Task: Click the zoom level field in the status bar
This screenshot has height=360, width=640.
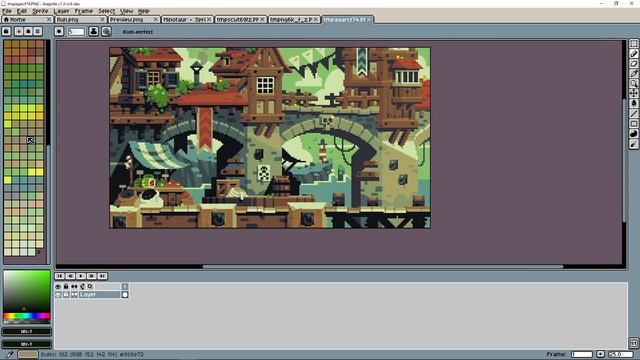Action: pyautogui.click(x=621, y=354)
